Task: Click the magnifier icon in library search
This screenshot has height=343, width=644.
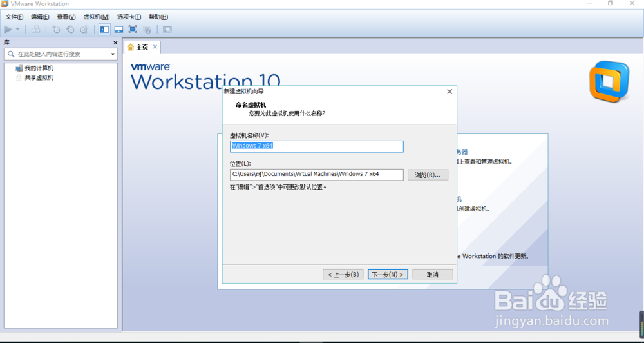Action: coord(11,54)
